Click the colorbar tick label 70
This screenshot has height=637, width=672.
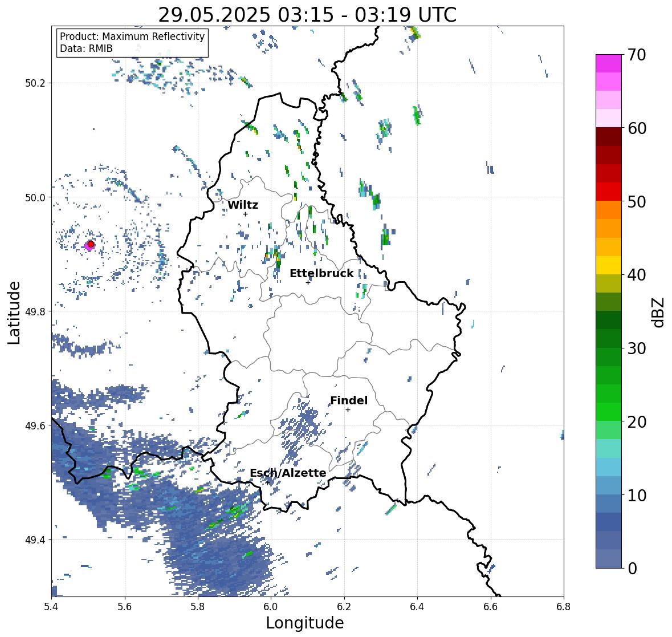coord(637,55)
